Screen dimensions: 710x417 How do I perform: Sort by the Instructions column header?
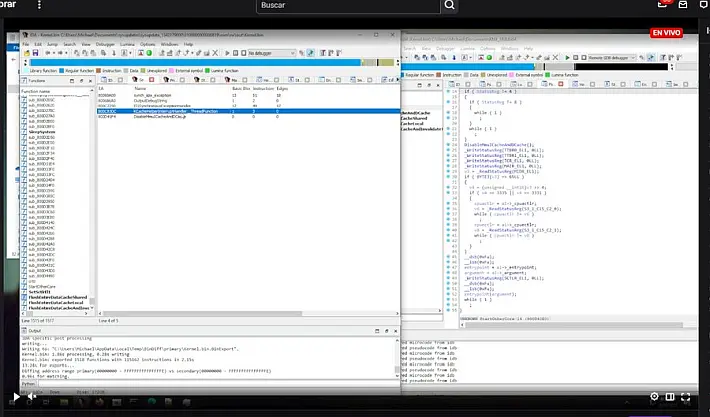pos(263,89)
